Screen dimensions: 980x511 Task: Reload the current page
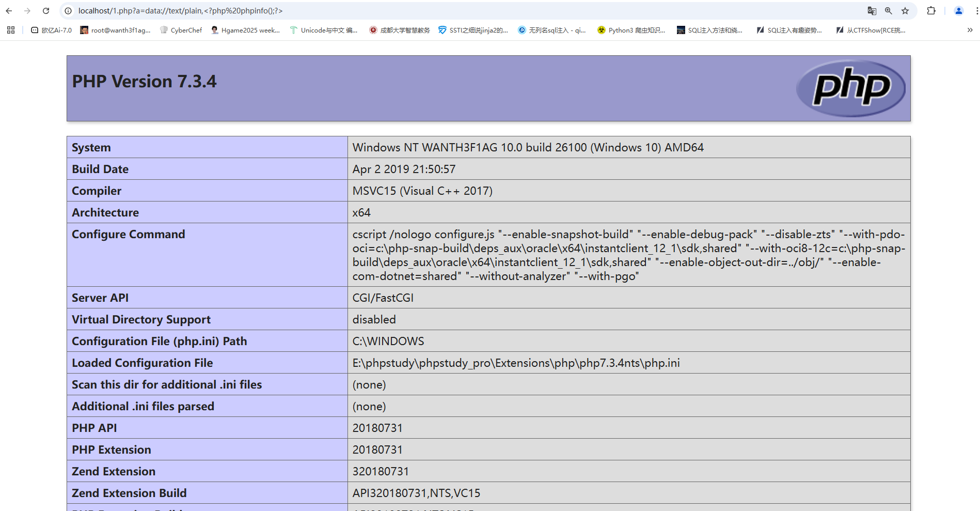pos(46,11)
